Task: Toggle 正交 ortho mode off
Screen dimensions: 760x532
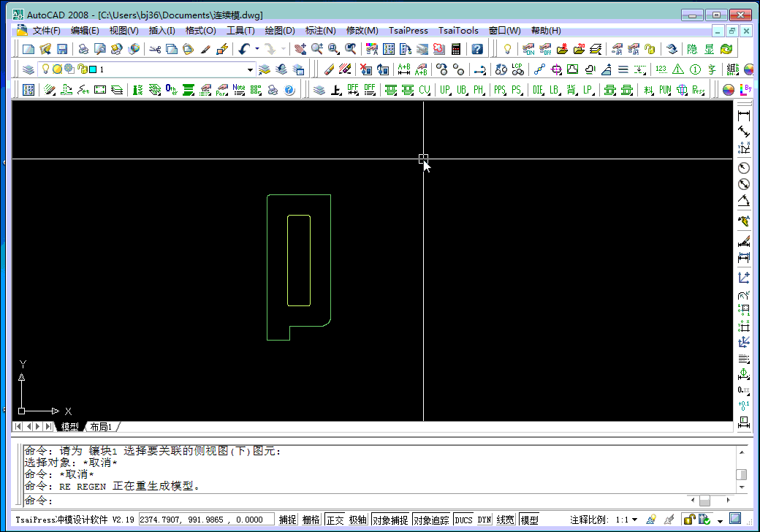Action: [335, 520]
